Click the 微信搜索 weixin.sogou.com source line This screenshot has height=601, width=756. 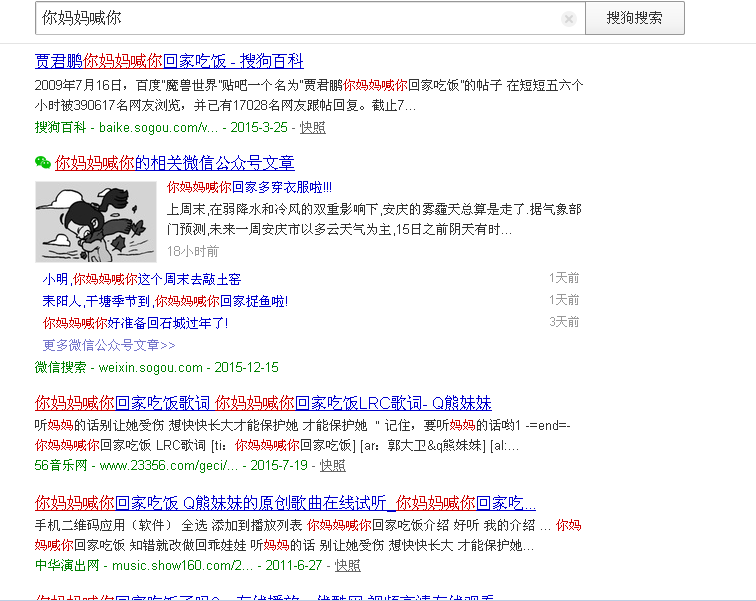click(x=157, y=367)
